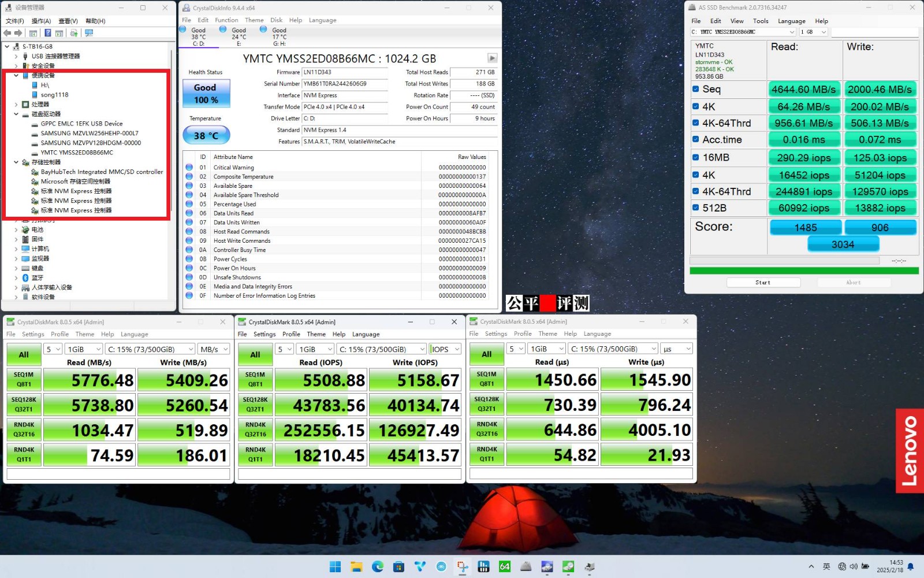Expand the 处理器 node in Device Manager
Screen dimensions: 924x578
pyautogui.click(x=16, y=105)
